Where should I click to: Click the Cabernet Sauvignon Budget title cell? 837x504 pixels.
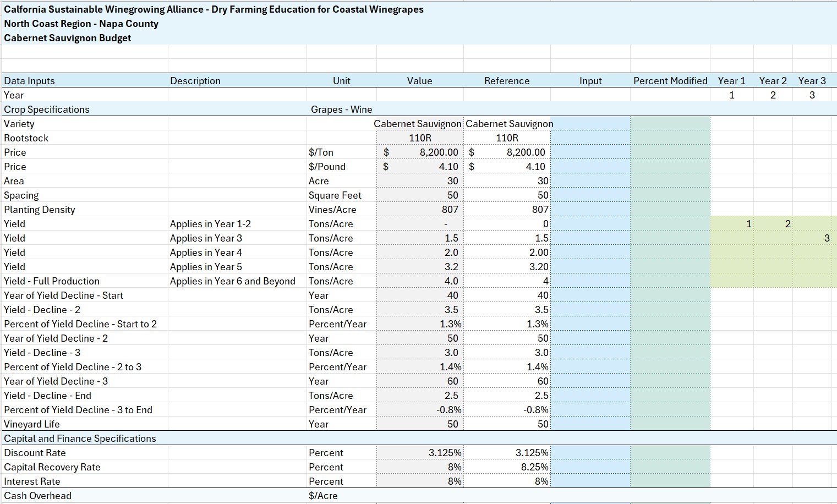[67, 38]
